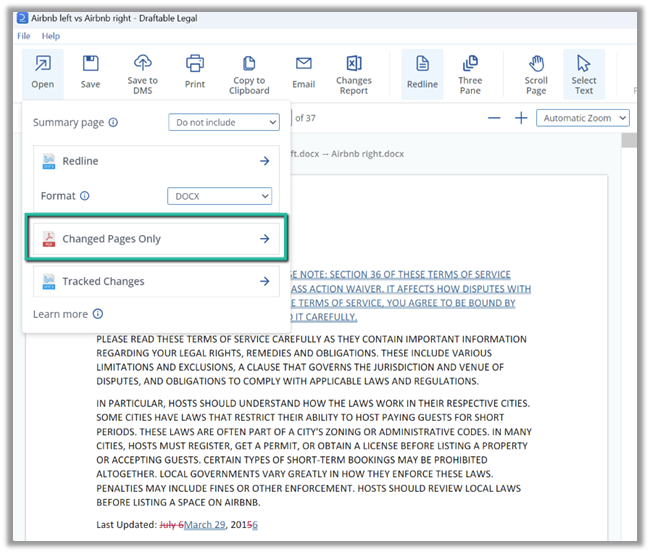Open the File menu

click(24, 36)
